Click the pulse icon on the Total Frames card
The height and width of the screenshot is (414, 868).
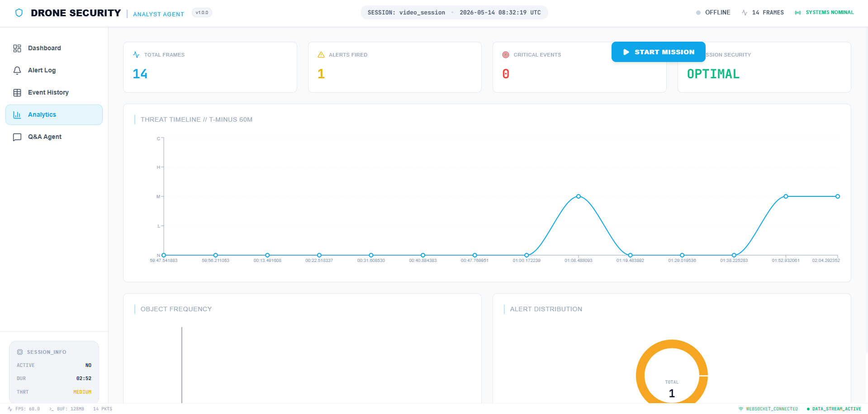(x=136, y=55)
